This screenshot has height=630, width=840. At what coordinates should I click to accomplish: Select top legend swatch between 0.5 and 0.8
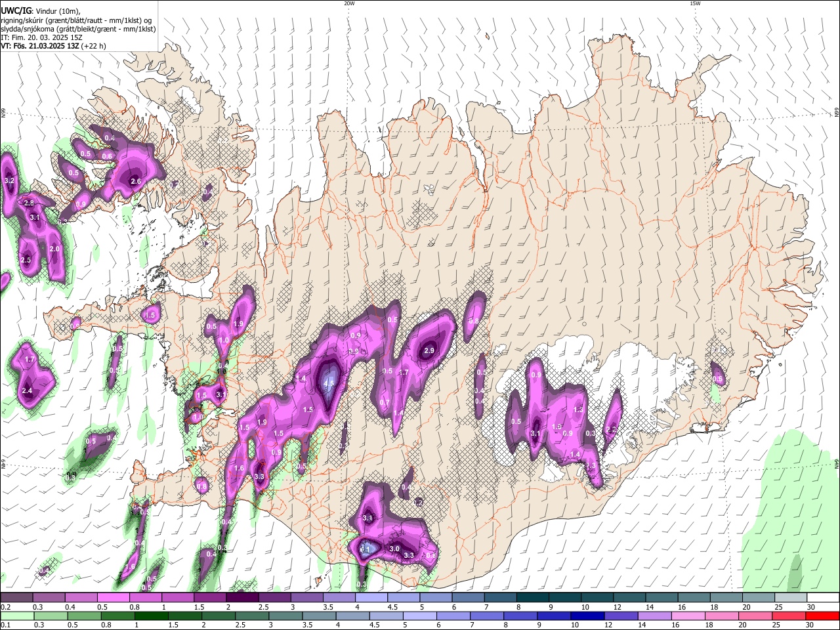click(113, 598)
